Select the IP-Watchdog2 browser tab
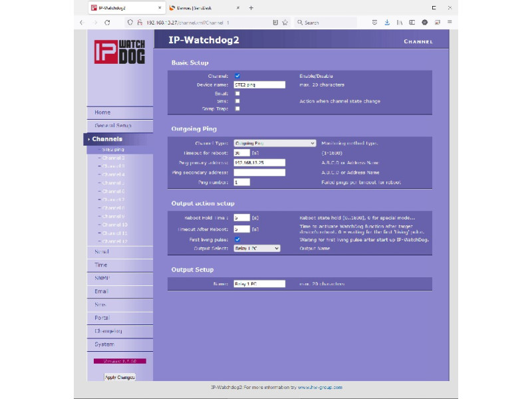The height and width of the screenshot is (399, 532). (x=127, y=8)
